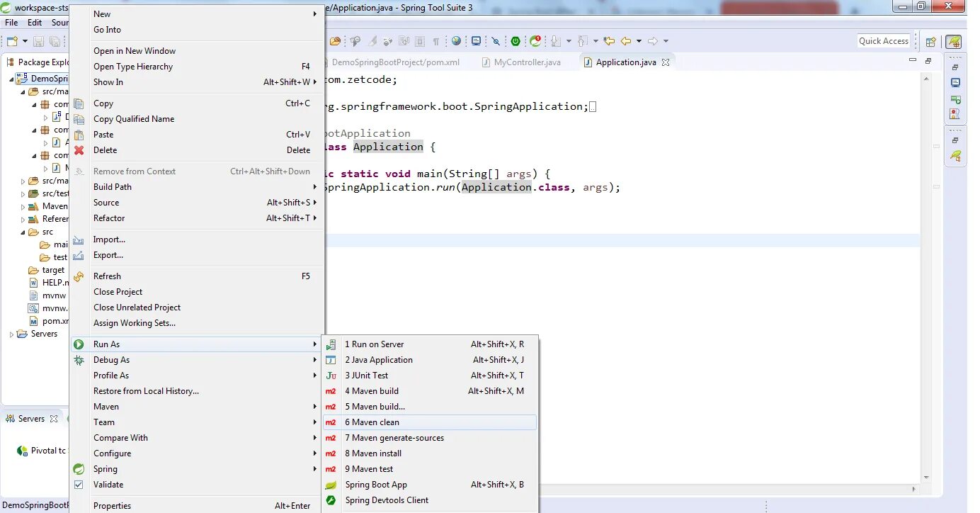Click the Spring perspective icon at top right
980x513 pixels.
point(954,42)
